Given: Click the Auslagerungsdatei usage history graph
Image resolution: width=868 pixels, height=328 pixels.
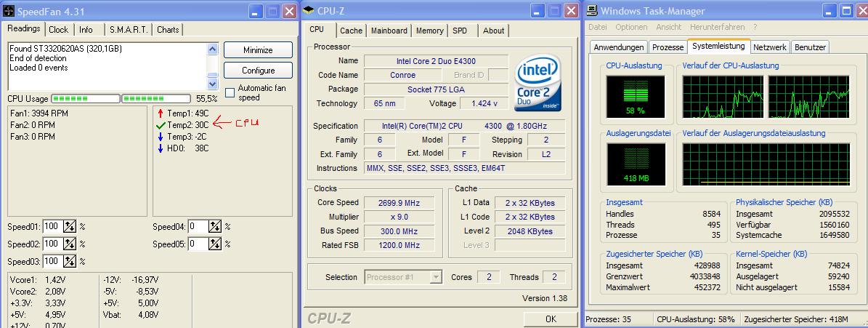Looking at the screenshot, I should click(766, 164).
